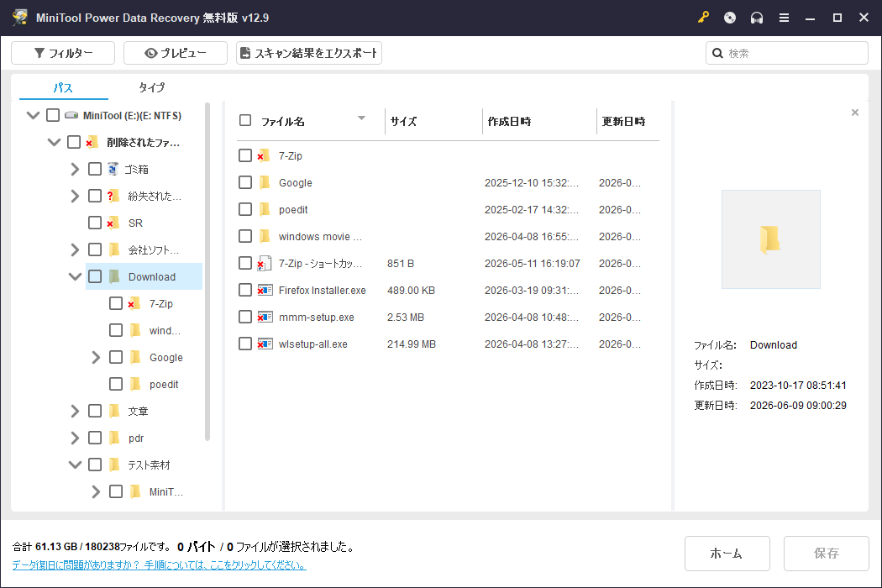The height and width of the screenshot is (588, 882).
Task: Click the ホーム button
Action: click(727, 553)
